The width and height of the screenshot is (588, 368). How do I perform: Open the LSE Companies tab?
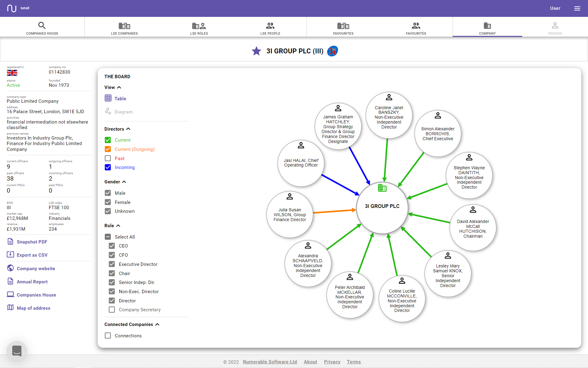pos(124,28)
